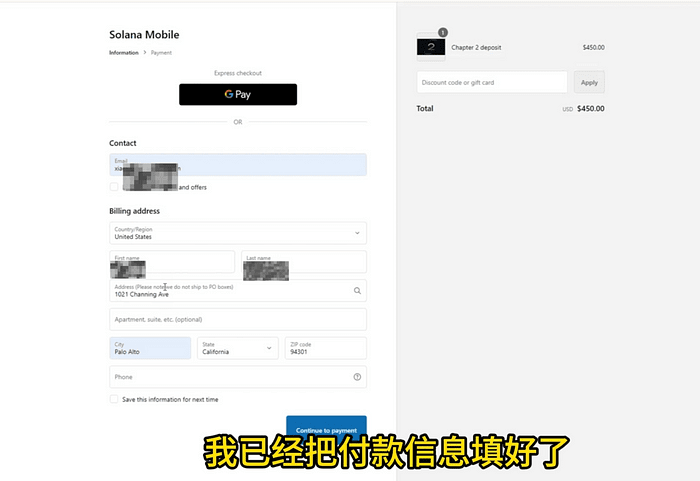Go to the Payment breadcrumb step
Screen dimensions: 700x481
[162, 52]
